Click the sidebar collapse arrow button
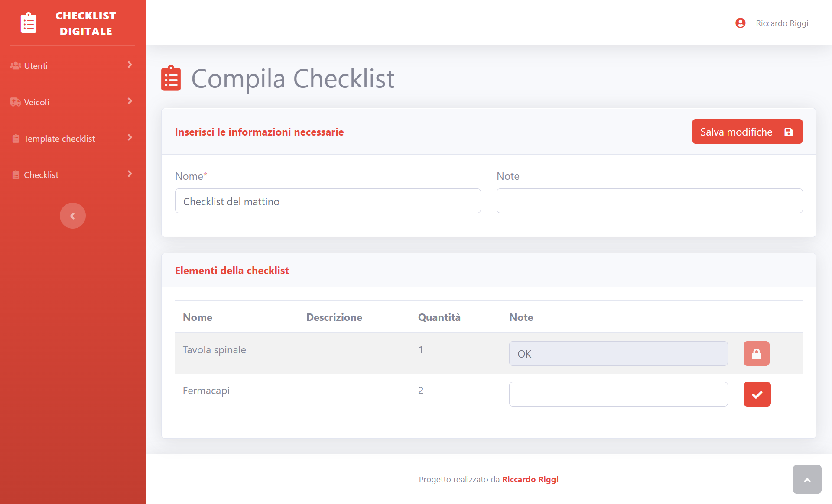 [72, 216]
